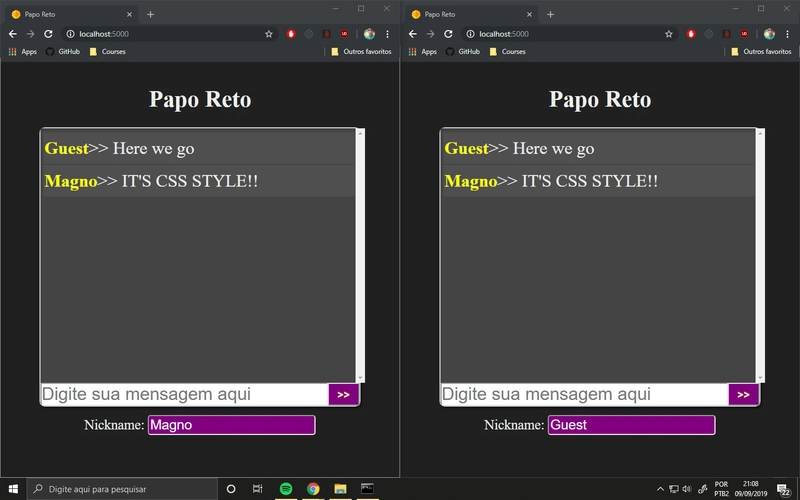Click the left chat window's vertical scrollbar
This screenshot has height=500, width=800.
(361, 255)
